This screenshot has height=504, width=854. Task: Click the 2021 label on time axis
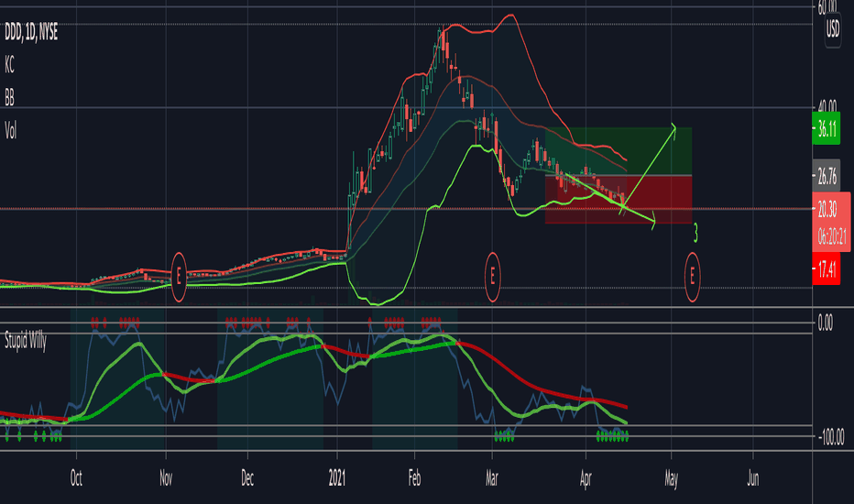click(337, 478)
